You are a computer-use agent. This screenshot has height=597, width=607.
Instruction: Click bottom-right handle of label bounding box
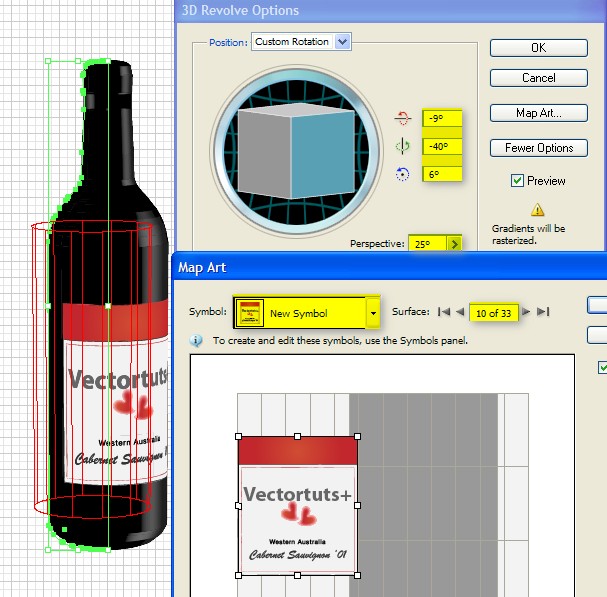(x=357, y=575)
